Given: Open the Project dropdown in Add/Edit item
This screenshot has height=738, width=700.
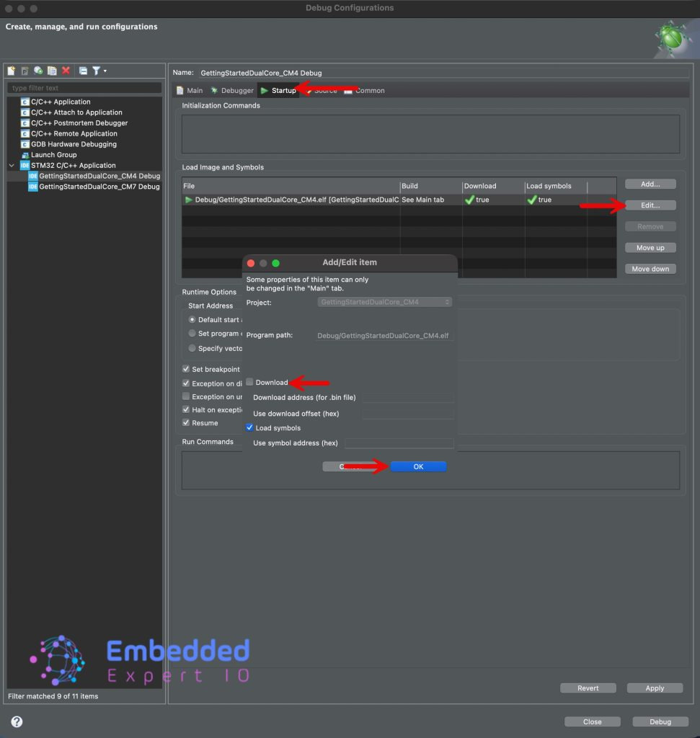Looking at the screenshot, I should (x=384, y=302).
